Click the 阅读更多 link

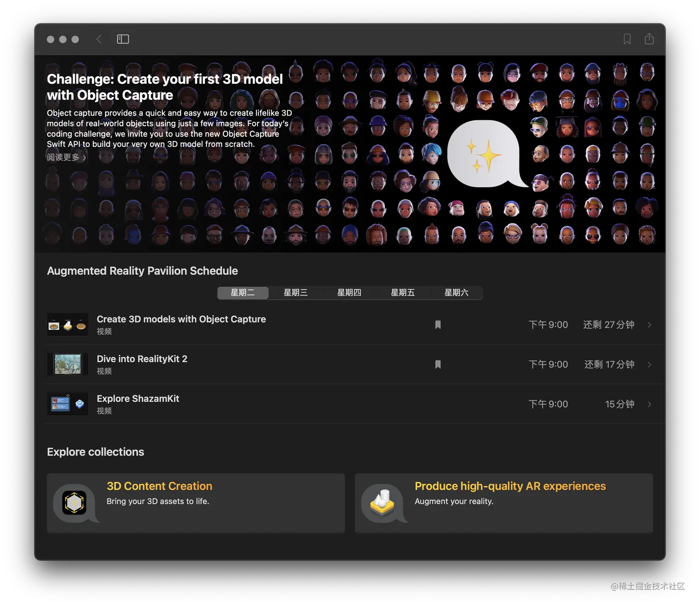coord(66,157)
